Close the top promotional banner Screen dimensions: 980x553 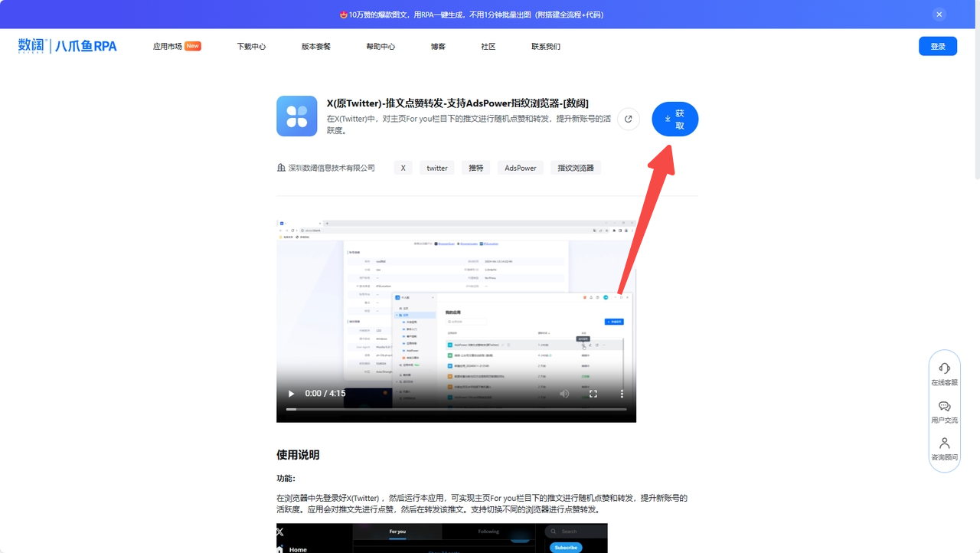coord(939,15)
